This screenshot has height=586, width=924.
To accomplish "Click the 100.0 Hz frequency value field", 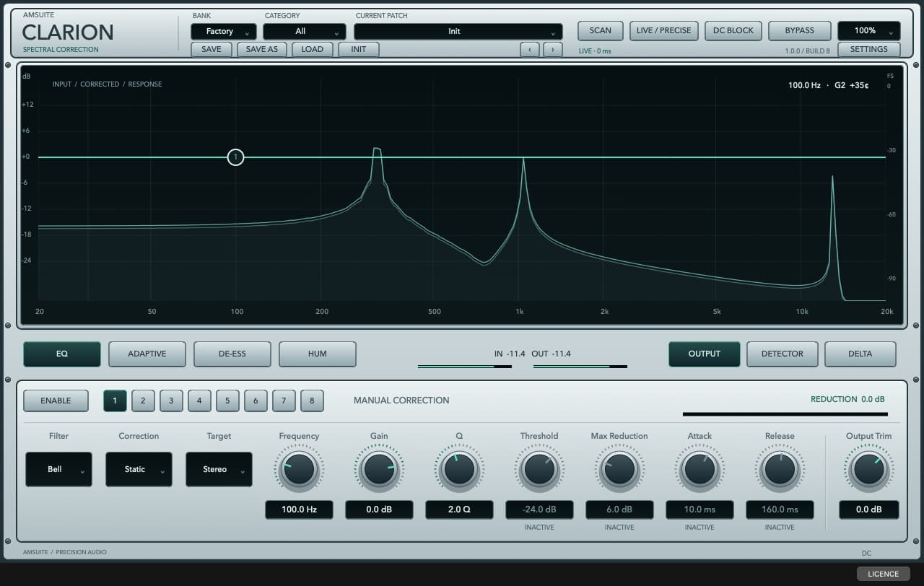I will [x=300, y=510].
